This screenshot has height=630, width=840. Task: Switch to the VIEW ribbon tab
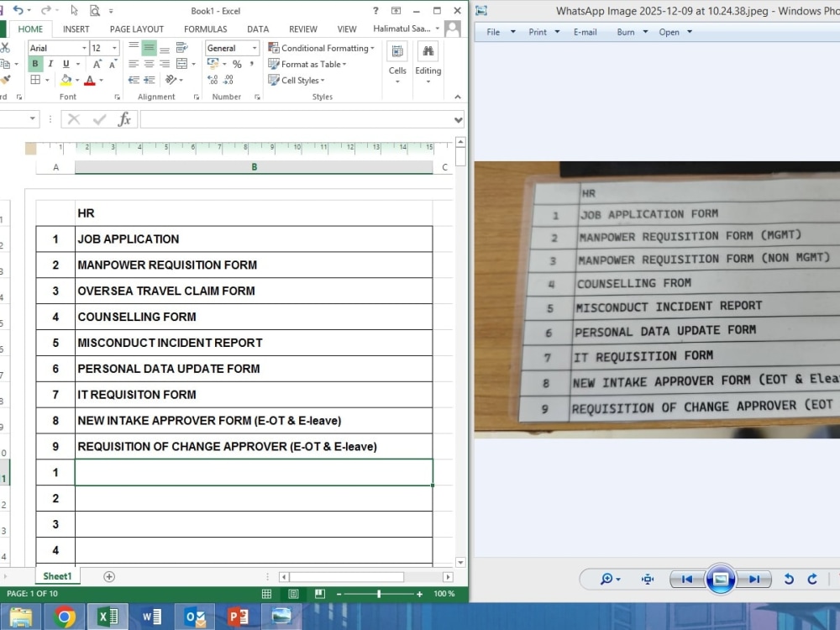[x=347, y=29]
